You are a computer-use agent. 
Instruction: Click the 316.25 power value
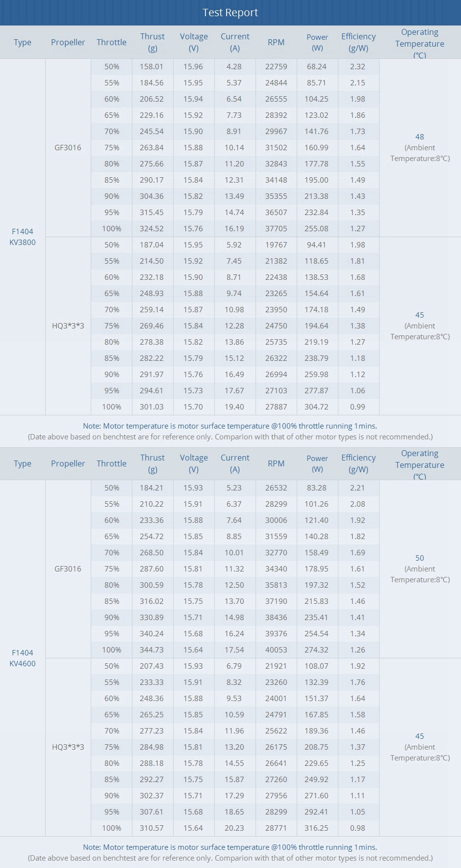pyautogui.click(x=316, y=828)
